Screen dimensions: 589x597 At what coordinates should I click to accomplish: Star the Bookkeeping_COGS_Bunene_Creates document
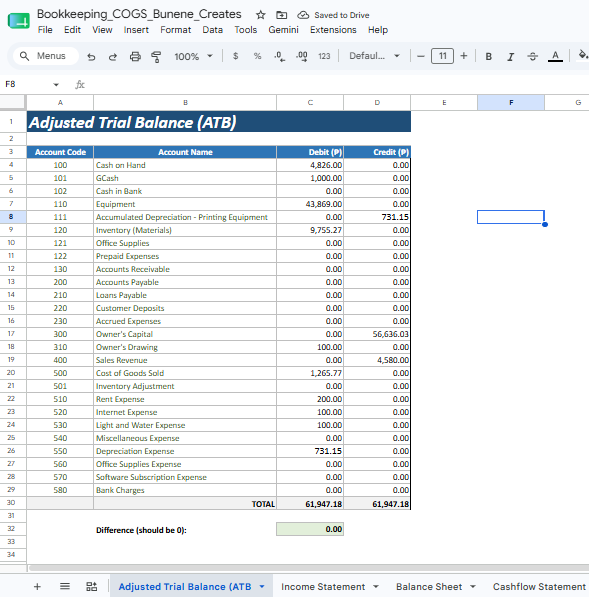[x=260, y=15]
